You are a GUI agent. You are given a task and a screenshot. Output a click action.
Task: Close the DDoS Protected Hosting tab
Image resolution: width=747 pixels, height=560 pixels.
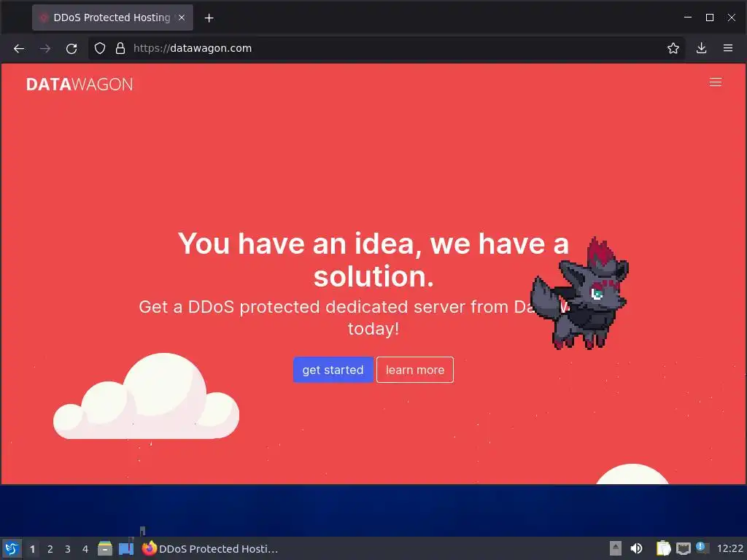point(182,17)
